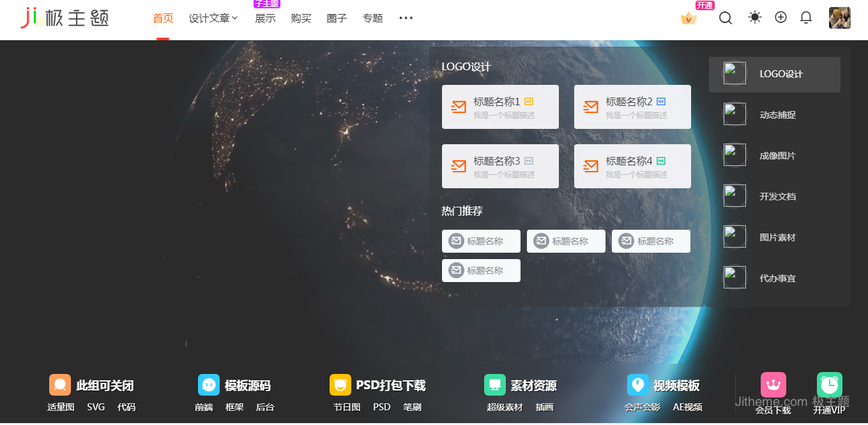The image size is (868, 425).
Task: Select the 开发文档 side tab
Action: (x=777, y=197)
